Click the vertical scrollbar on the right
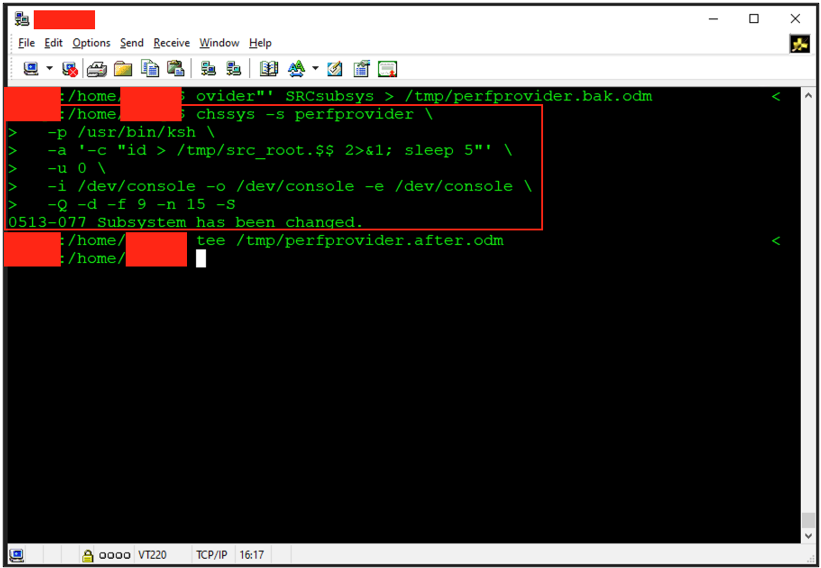This screenshot has width=821, height=568. coord(808,300)
